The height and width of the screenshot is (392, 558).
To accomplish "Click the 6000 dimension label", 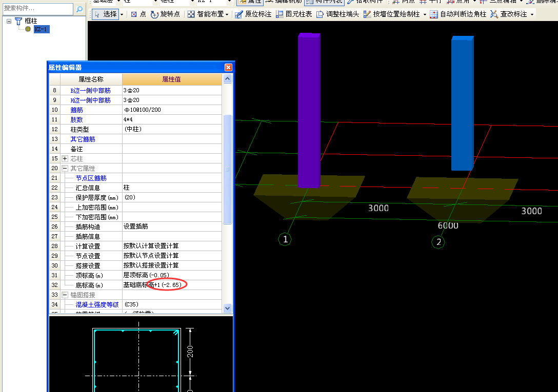I will click(448, 225).
